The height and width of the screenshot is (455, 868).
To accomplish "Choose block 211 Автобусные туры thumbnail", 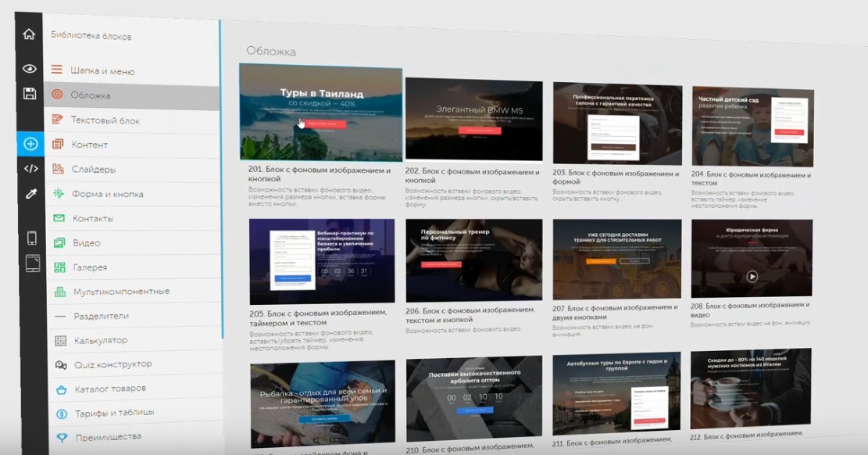I will (x=616, y=393).
